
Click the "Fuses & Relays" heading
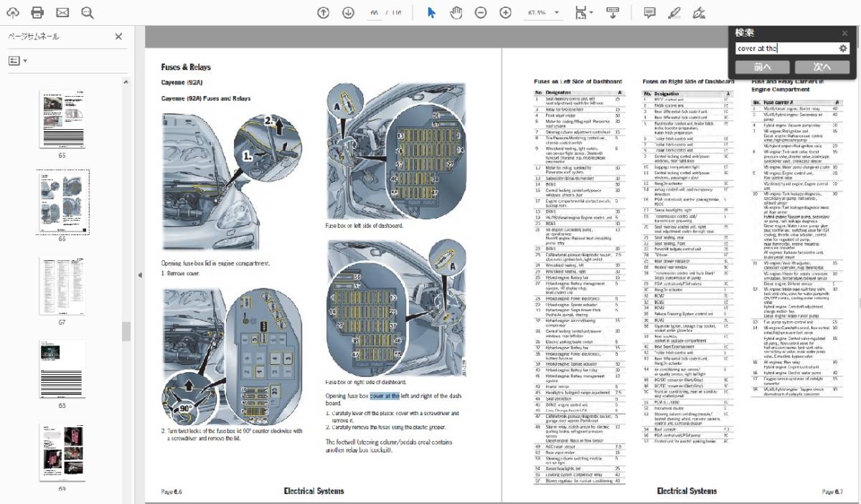click(x=186, y=67)
